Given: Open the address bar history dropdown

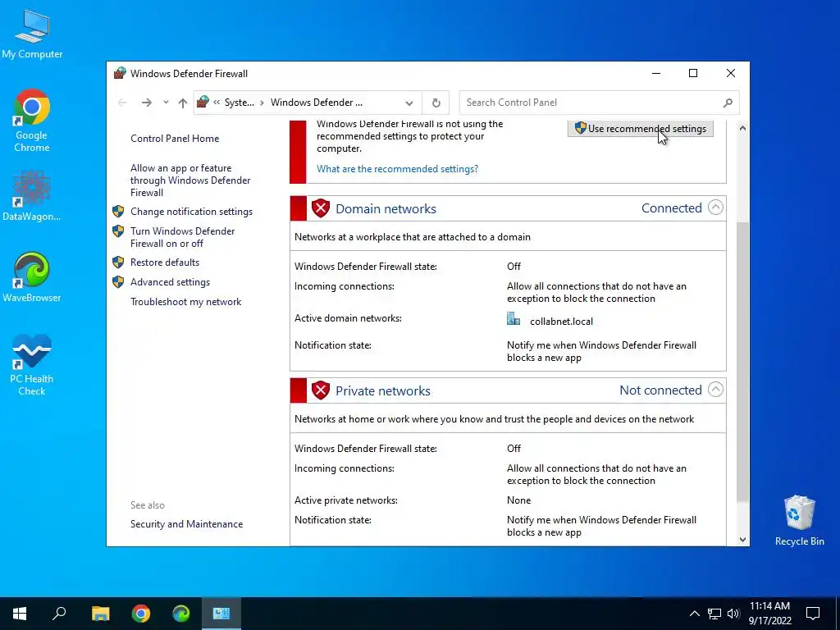Looking at the screenshot, I should coord(409,103).
